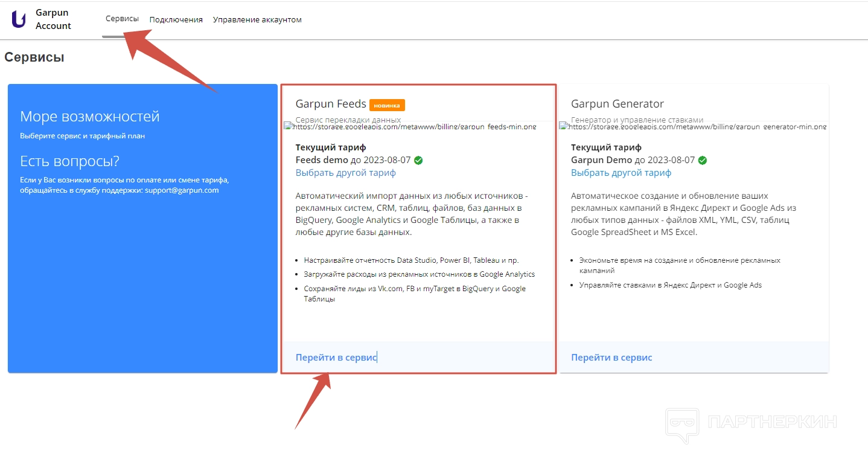Click the Море возможностей heading
The height and width of the screenshot is (476, 868).
point(90,117)
